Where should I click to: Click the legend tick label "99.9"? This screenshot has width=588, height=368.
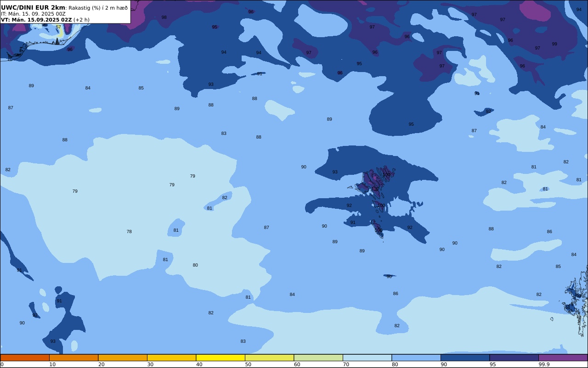544,364
